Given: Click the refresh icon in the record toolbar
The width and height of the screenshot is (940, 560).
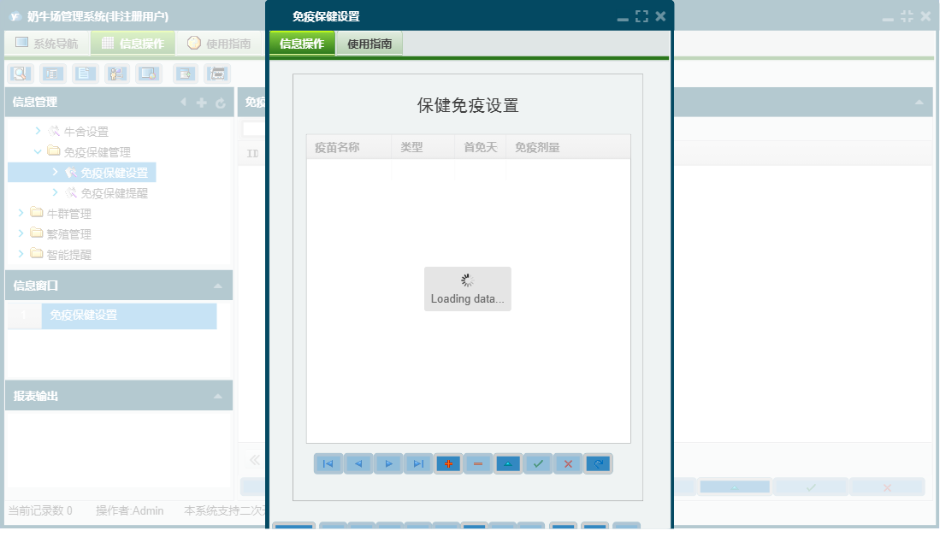Looking at the screenshot, I should (598, 463).
